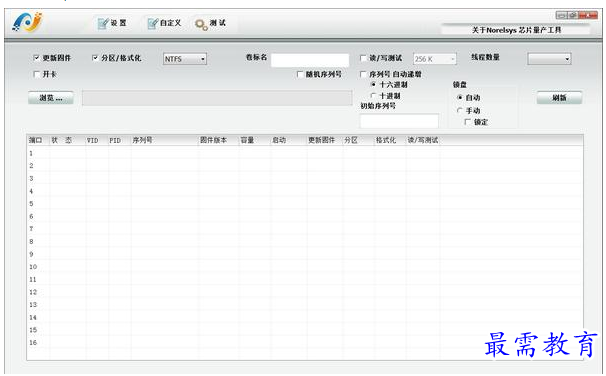This screenshot has width=606, height=376.
Task: Select port row 4 in the table
Action: point(305,191)
